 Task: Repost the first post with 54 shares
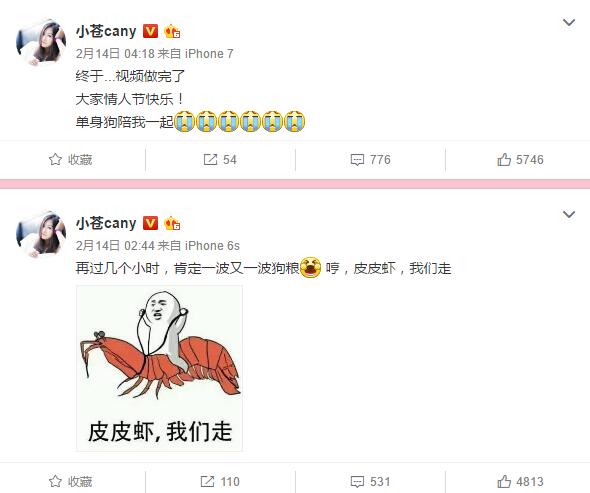point(220,160)
